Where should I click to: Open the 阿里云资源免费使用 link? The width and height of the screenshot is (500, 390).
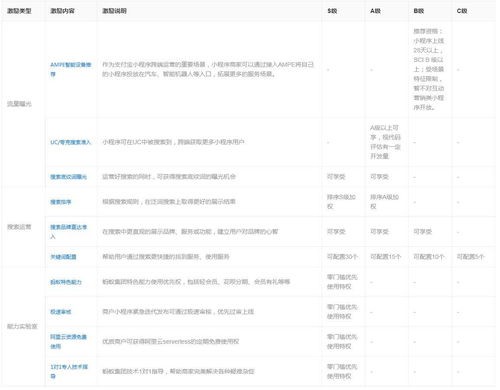point(69,342)
